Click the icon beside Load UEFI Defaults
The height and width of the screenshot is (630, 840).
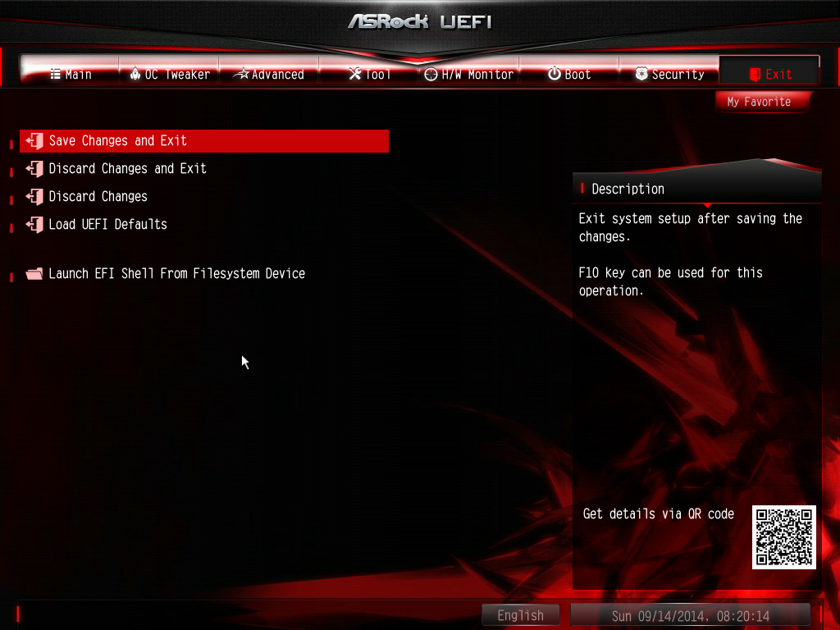[x=34, y=225]
